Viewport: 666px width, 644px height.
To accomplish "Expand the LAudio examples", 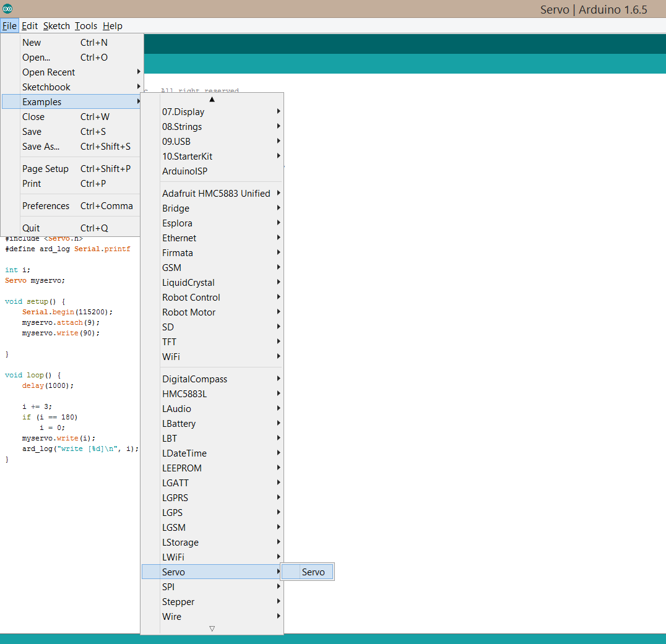I will click(x=212, y=409).
